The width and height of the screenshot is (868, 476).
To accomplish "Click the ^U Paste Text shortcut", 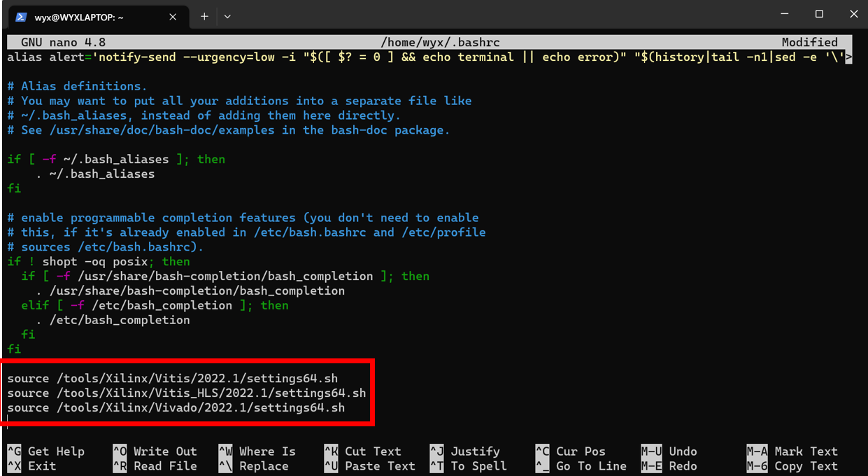I will pyautogui.click(x=370, y=466).
